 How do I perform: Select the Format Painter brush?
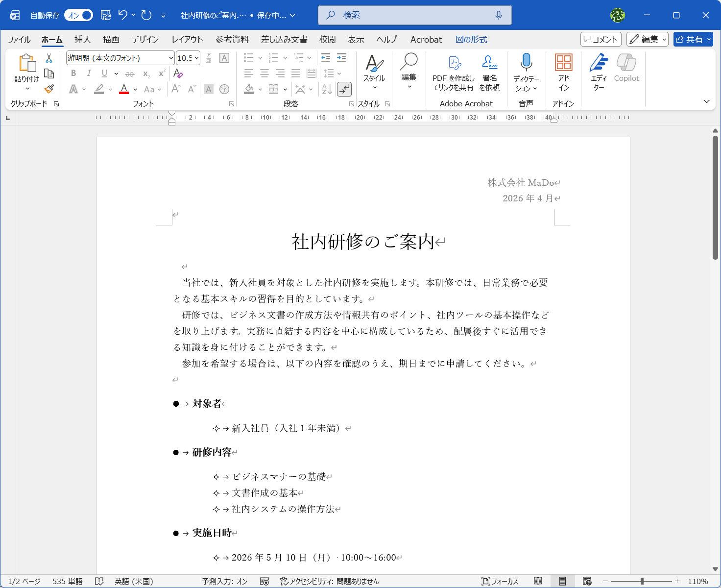[48, 90]
